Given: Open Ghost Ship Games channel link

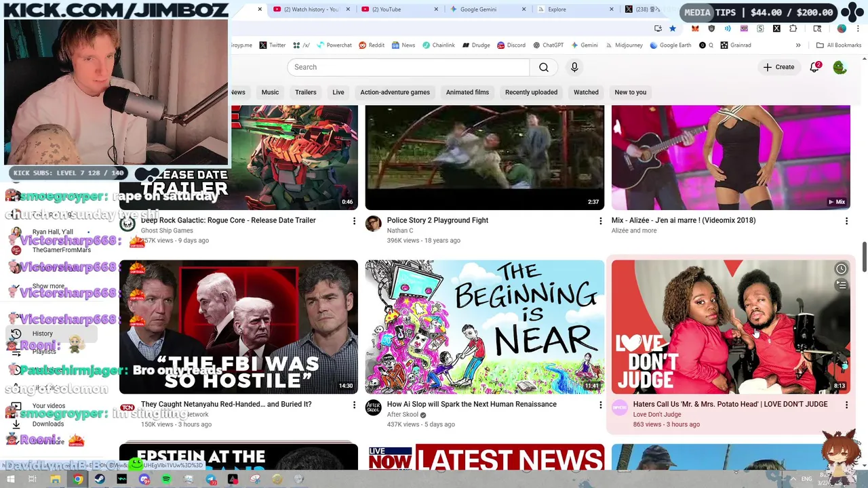Looking at the screenshot, I should point(167,230).
